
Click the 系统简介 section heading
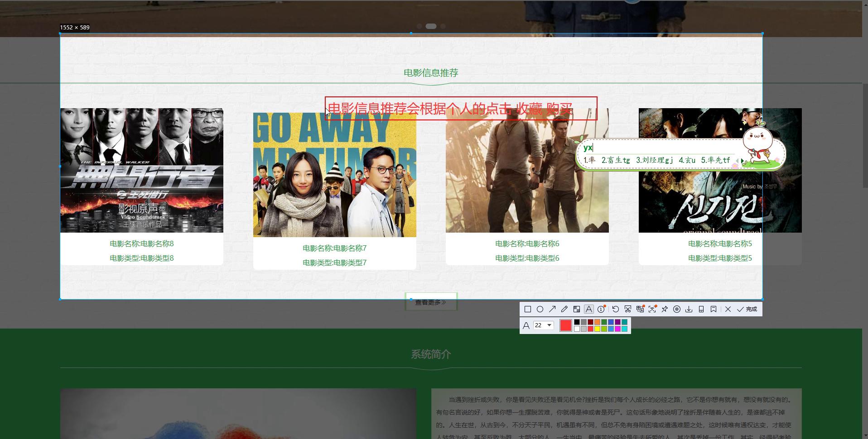click(x=431, y=354)
